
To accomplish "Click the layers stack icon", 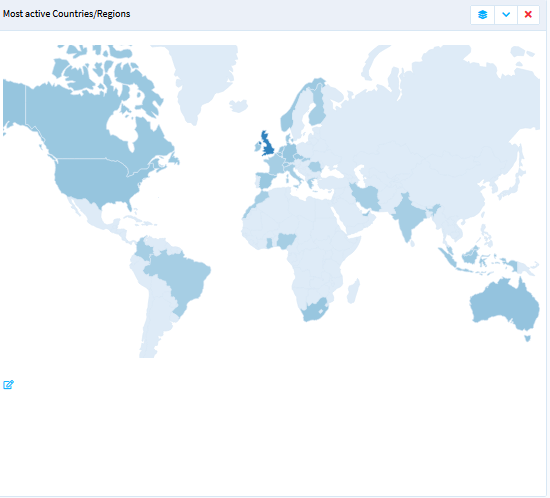I will coord(482,15).
